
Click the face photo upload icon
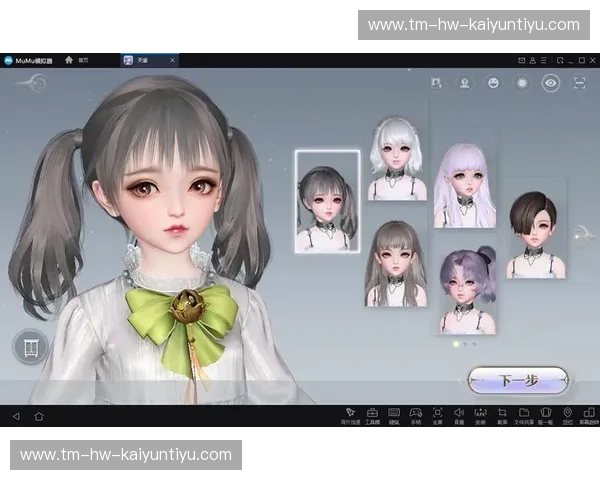click(436, 83)
